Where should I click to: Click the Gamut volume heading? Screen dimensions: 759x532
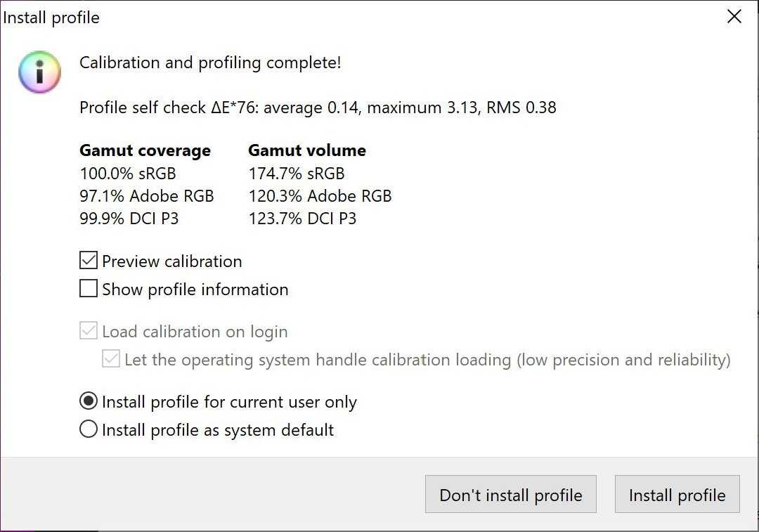[307, 150]
